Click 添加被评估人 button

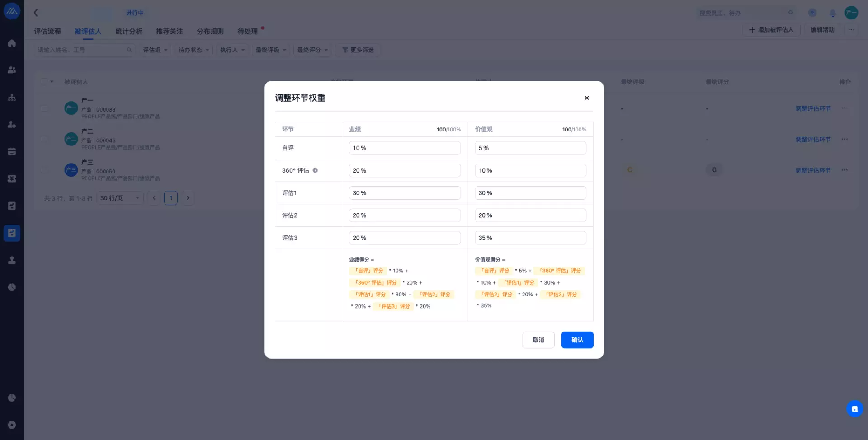771,30
